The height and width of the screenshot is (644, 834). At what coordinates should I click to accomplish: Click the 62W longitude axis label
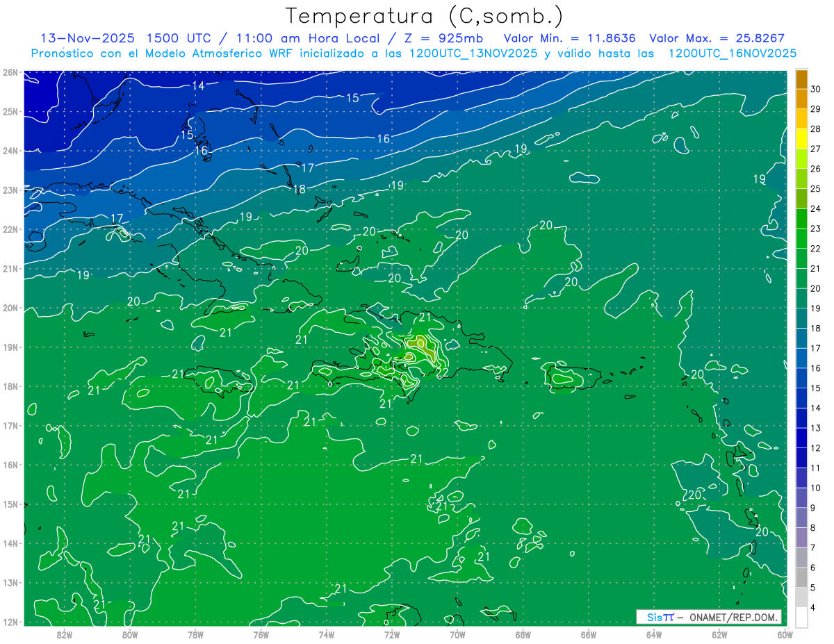coord(720,634)
